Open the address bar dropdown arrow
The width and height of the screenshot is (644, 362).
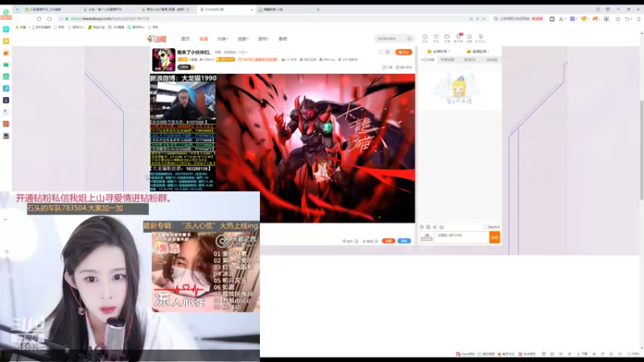(x=484, y=19)
